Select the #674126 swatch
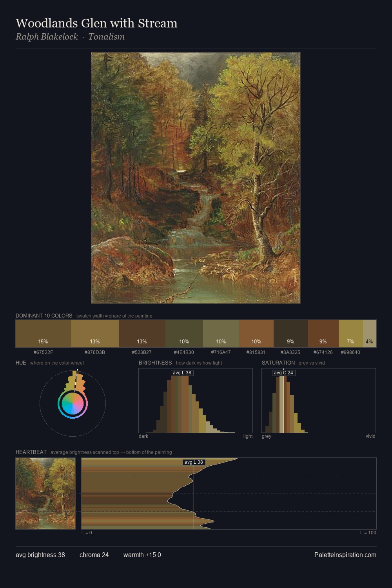The image size is (392, 588). click(x=323, y=334)
